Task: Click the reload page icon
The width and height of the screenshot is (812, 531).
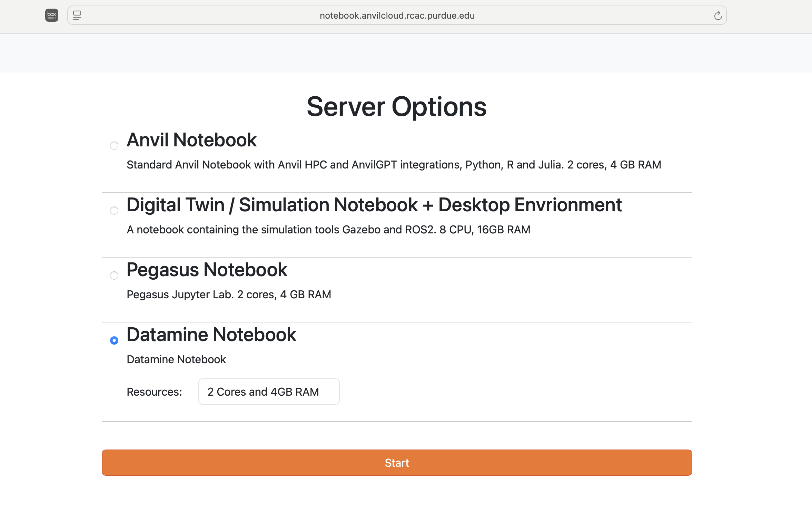Action: (x=717, y=15)
